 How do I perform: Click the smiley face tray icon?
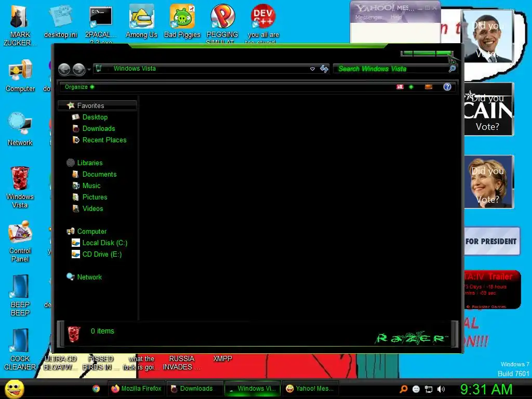(416, 389)
